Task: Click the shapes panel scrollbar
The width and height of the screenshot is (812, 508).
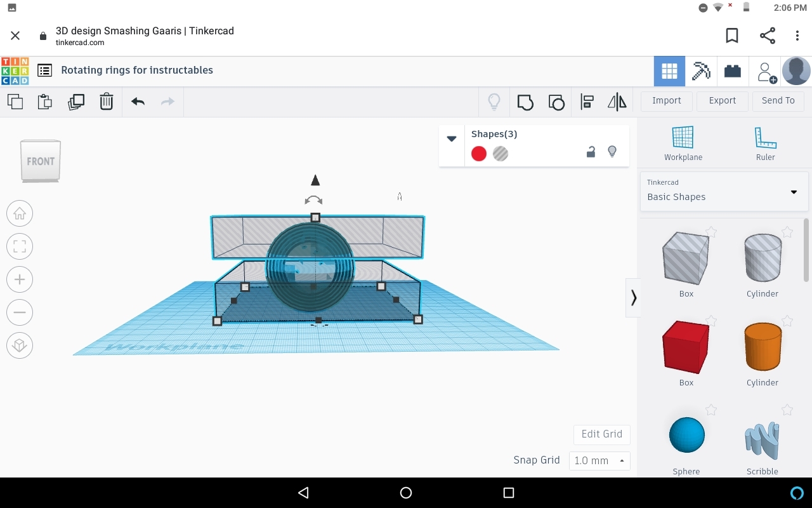Action: coord(806,250)
